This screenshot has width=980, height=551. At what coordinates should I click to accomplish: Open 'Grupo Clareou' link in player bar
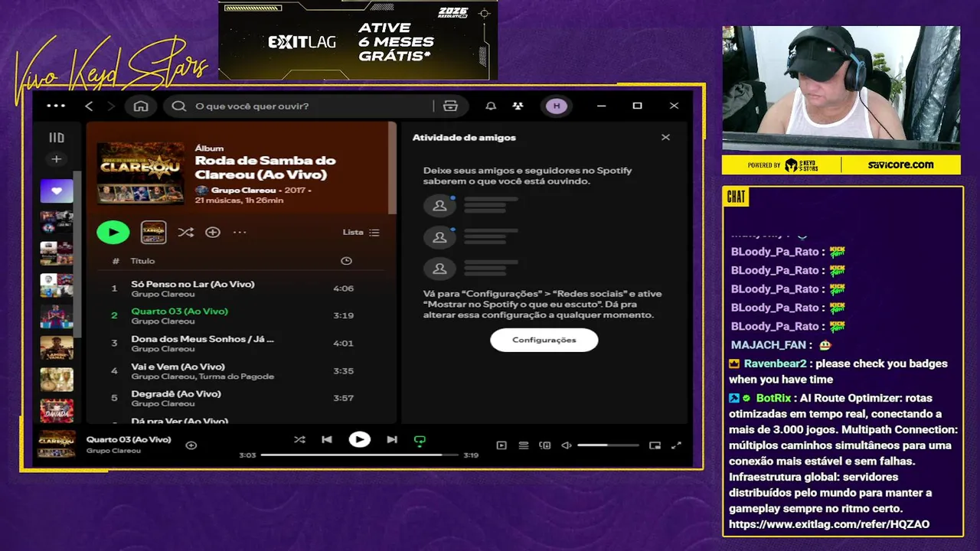[113, 451]
